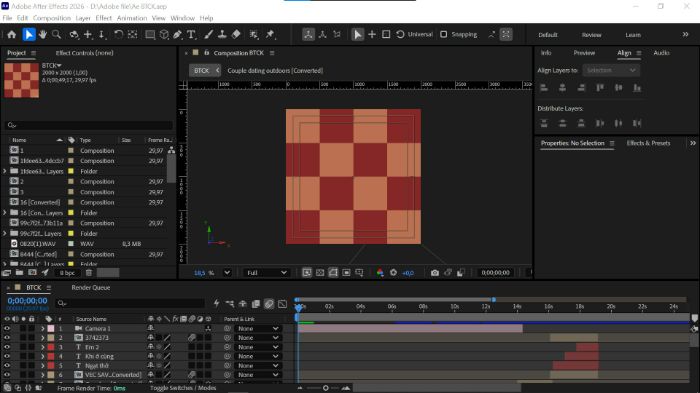Adjust the timeline zoom slider
Image resolution: width=700 pixels, height=393 pixels.
pos(325,388)
